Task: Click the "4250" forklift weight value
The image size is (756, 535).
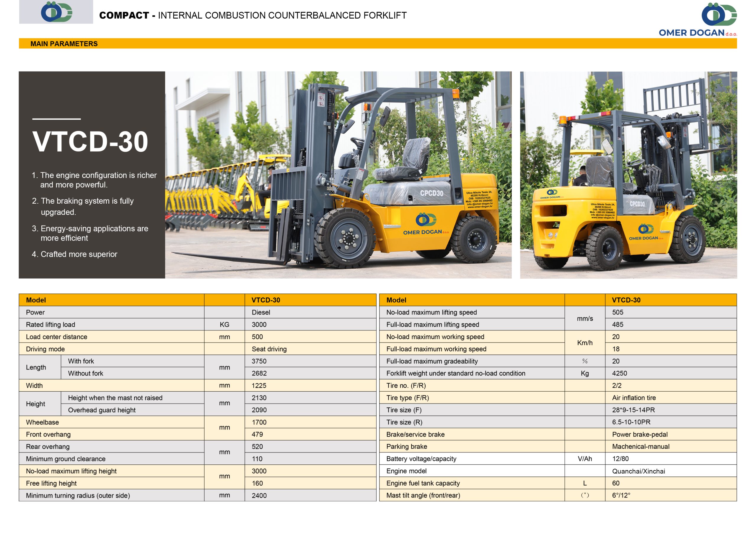Action: (x=620, y=373)
